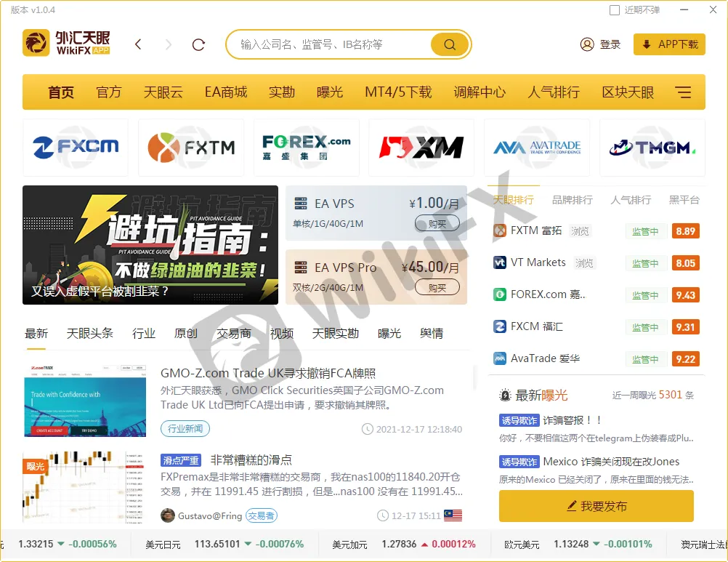Open 调解中心 navigation item
Image resolution: width=728 pixels, height=562 pixels.
pyautogui.click(x=480, y=92)
